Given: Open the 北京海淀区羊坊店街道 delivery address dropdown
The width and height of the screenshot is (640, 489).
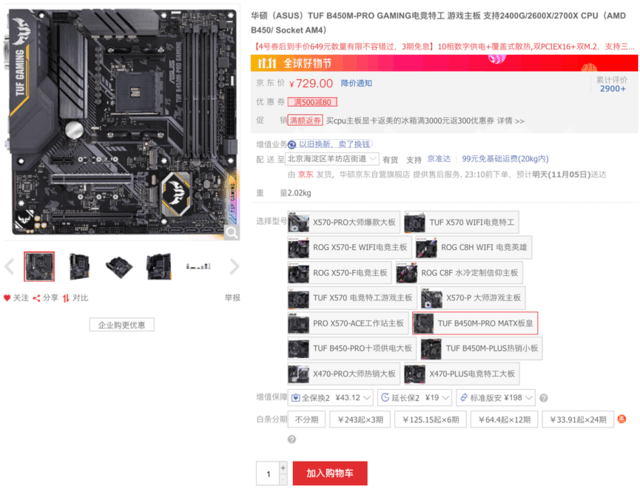Looking at the screenshot, I should point(332,159).
